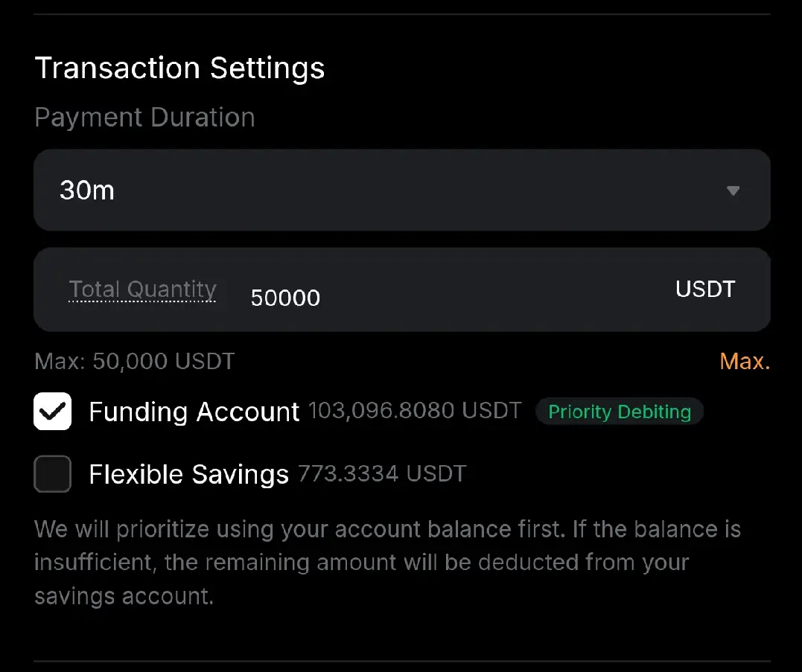This screenshot has width=802, height=672.
Task: Click the Funding Account label
Action: (194, 412)
